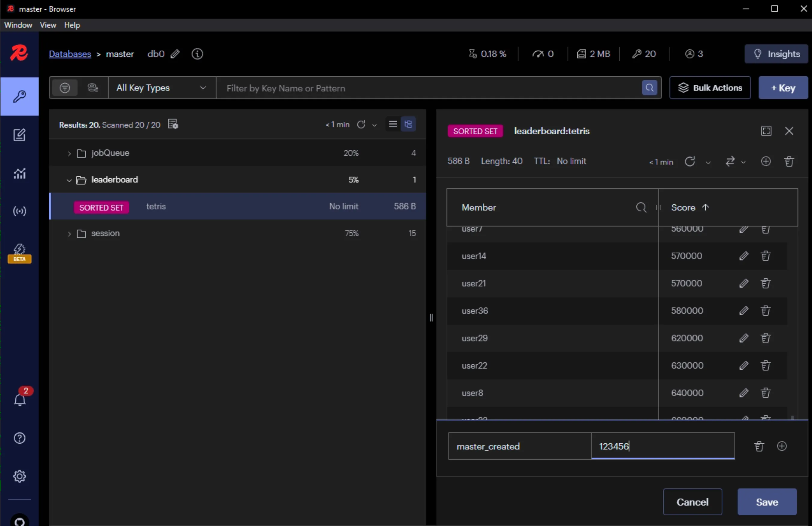The height and width of the screenshot is (526, 812).
Task: Refresh the key list
Action: 361,125
